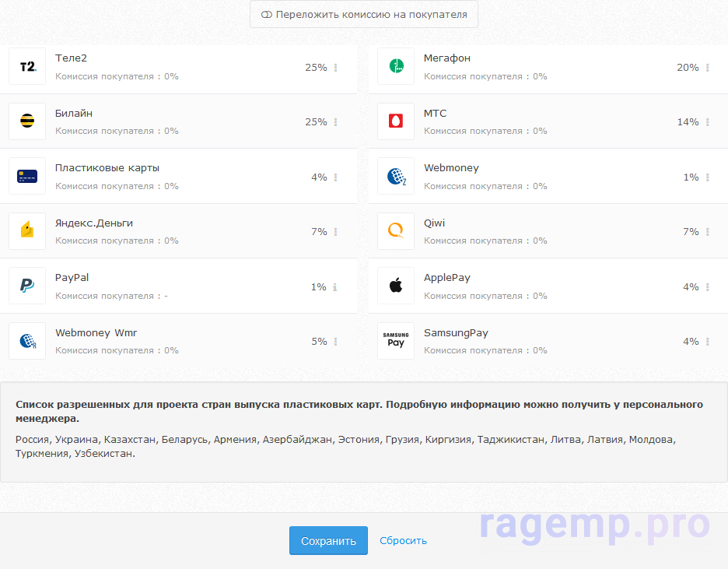Click the Beeline striped logo icon

(27, 121)
